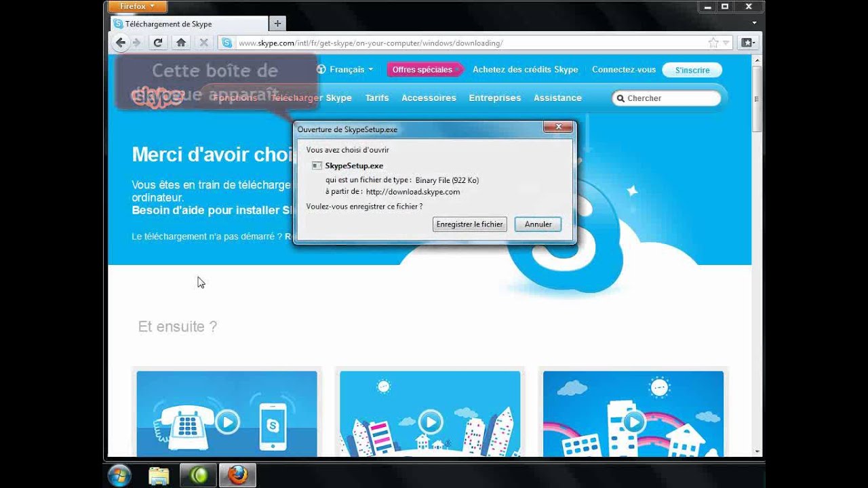Click the http://download.skype.com source text
Viewport: 868px width, 488px height.
[412, 192]
